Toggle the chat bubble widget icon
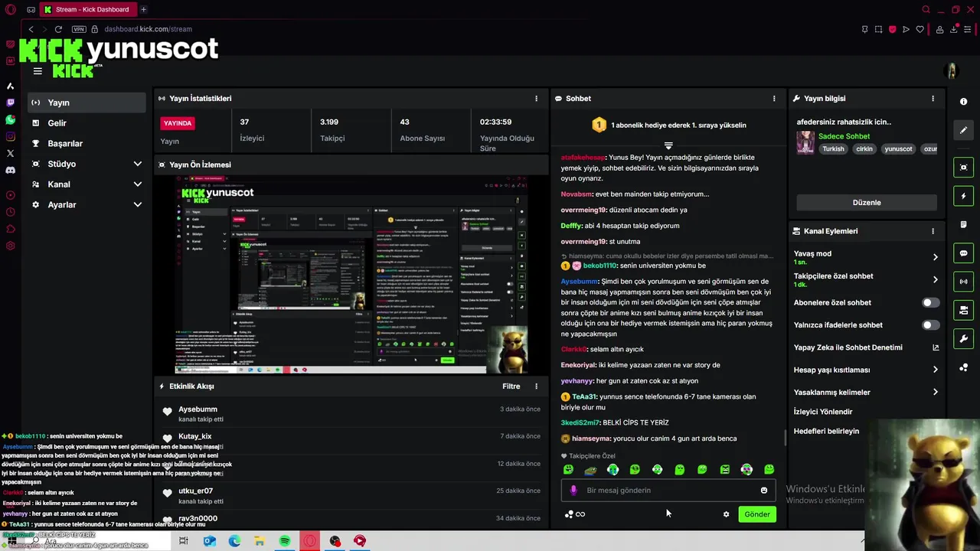 point(963,253)
